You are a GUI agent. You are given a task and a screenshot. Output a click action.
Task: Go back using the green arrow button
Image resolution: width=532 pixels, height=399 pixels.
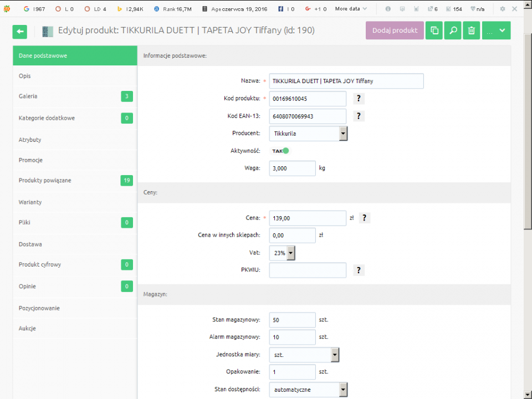pos(20,32)
